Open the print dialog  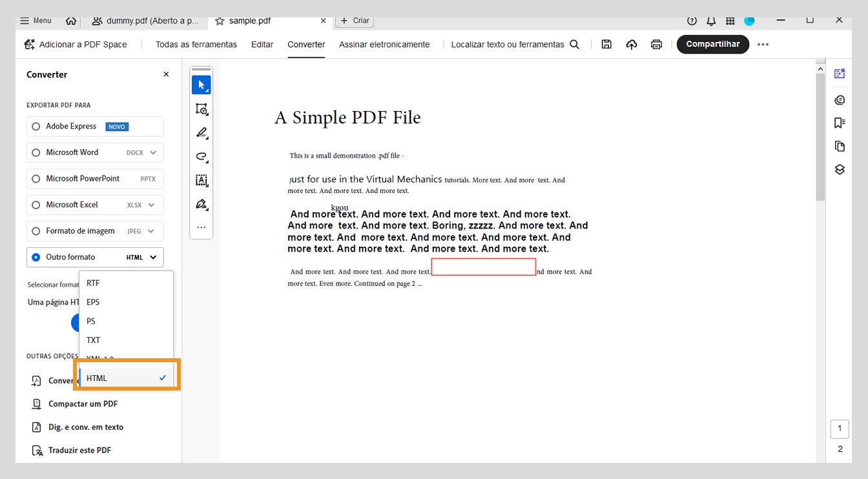click(x=656, y=44)
